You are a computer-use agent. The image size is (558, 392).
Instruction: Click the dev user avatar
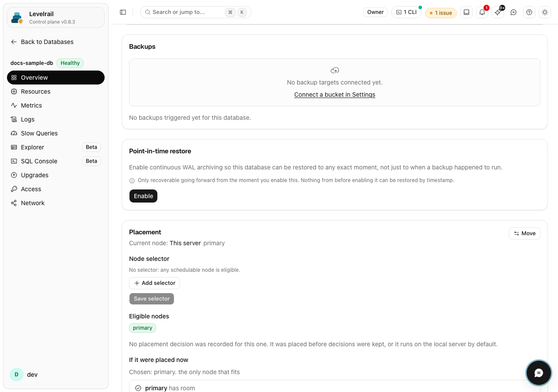[x=17, y=375]
